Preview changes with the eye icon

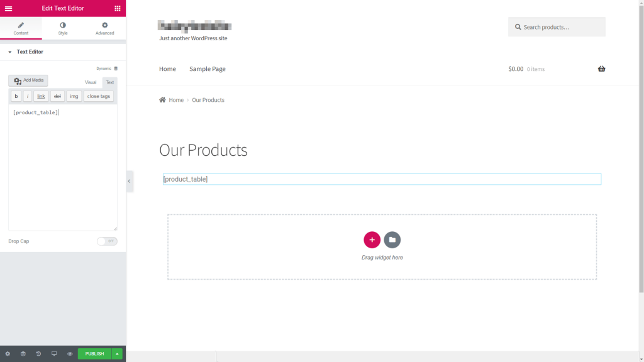pos(70,354)
